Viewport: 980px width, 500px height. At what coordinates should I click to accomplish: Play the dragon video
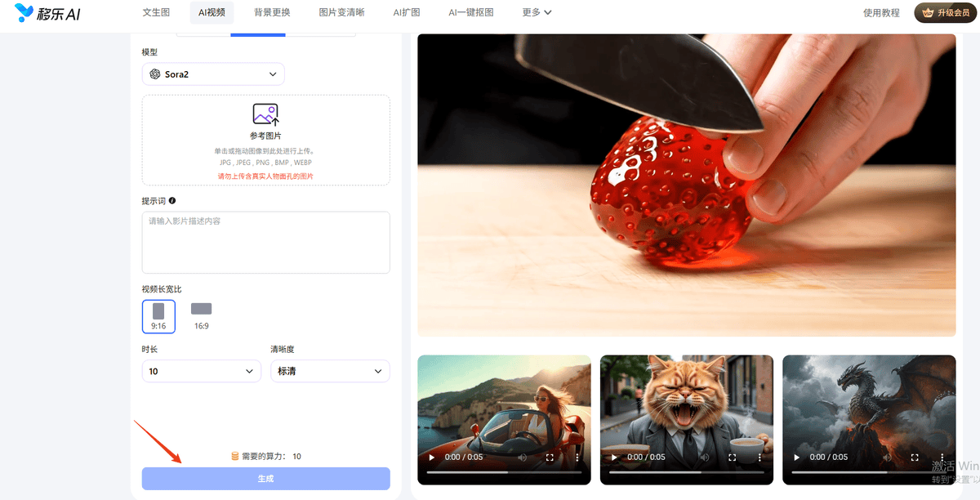tap(797, 458)
